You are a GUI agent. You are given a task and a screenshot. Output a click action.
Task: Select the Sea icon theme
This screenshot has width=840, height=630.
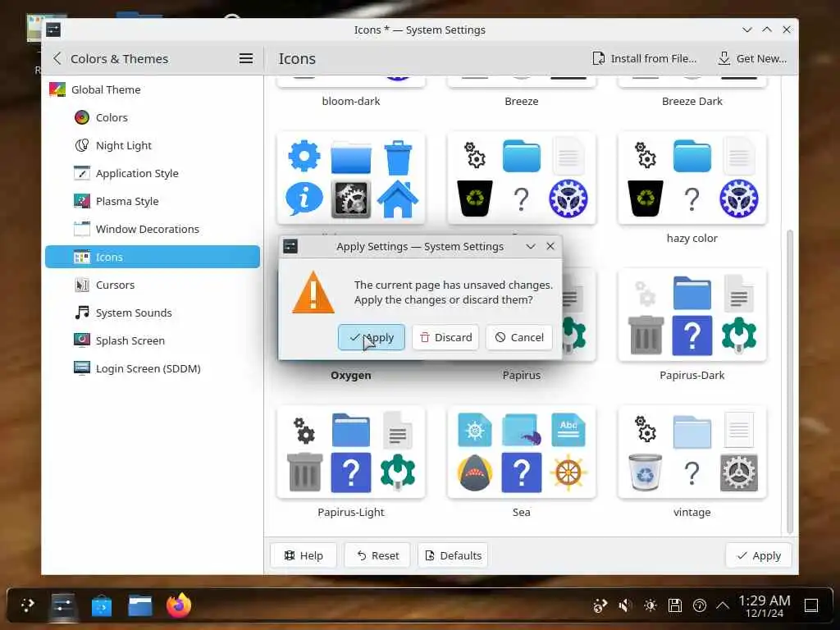coord(521,453)
